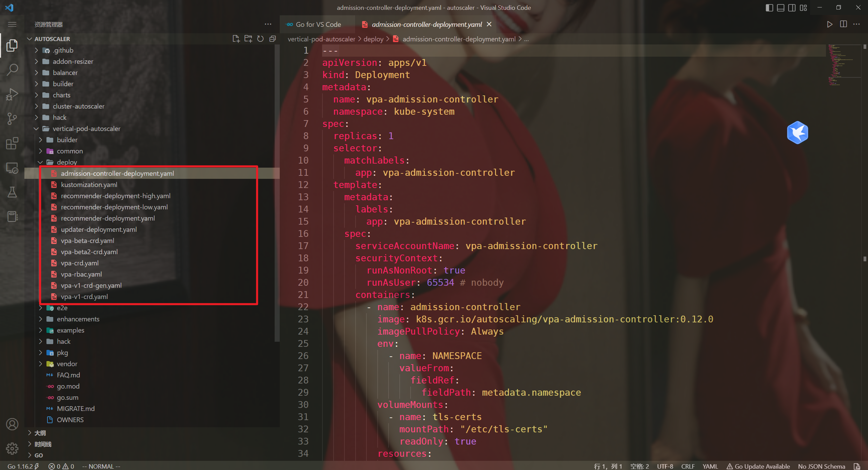Viewport: 868px width, 470px height.
Task: Open the Accounts menu icon
Action: pos(12,424)
